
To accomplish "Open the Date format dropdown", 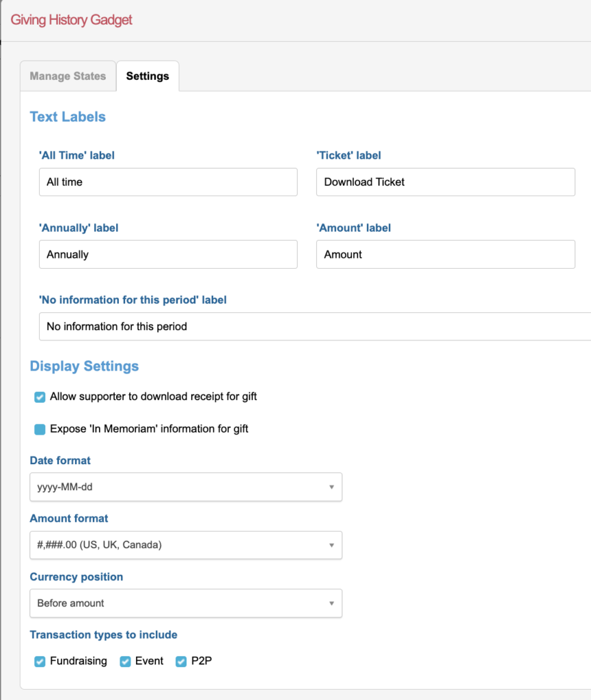I will 186,487.
